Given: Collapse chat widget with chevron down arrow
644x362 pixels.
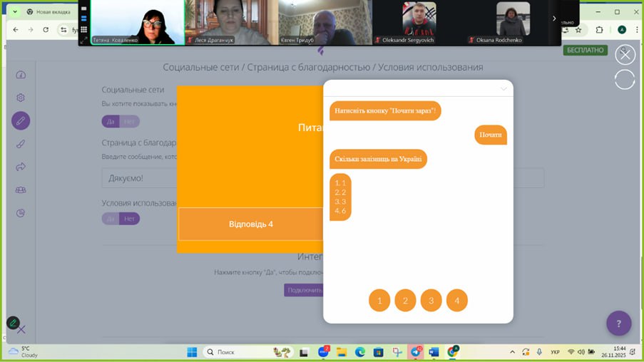Looking at the screenshot, I should pos(504,89).
